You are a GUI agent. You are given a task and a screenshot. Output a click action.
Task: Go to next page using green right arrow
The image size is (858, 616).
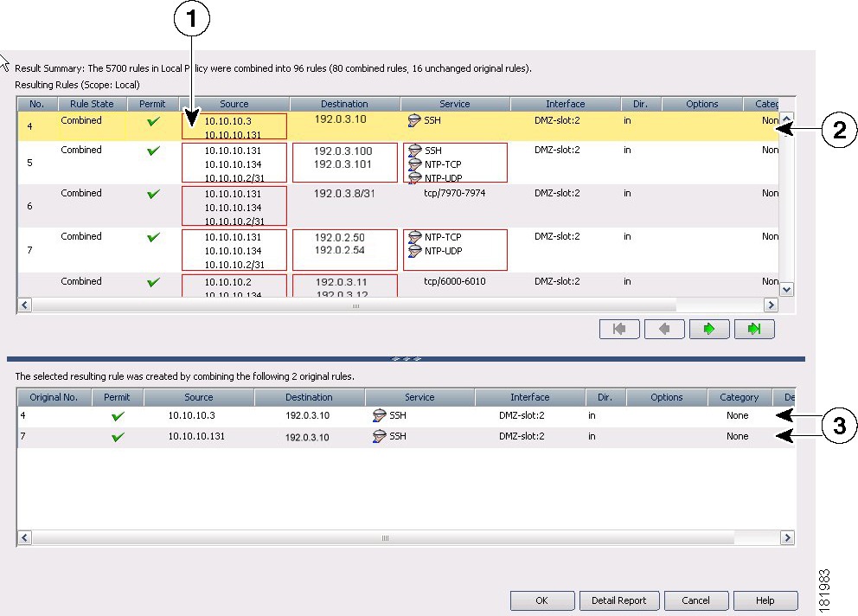709,329
